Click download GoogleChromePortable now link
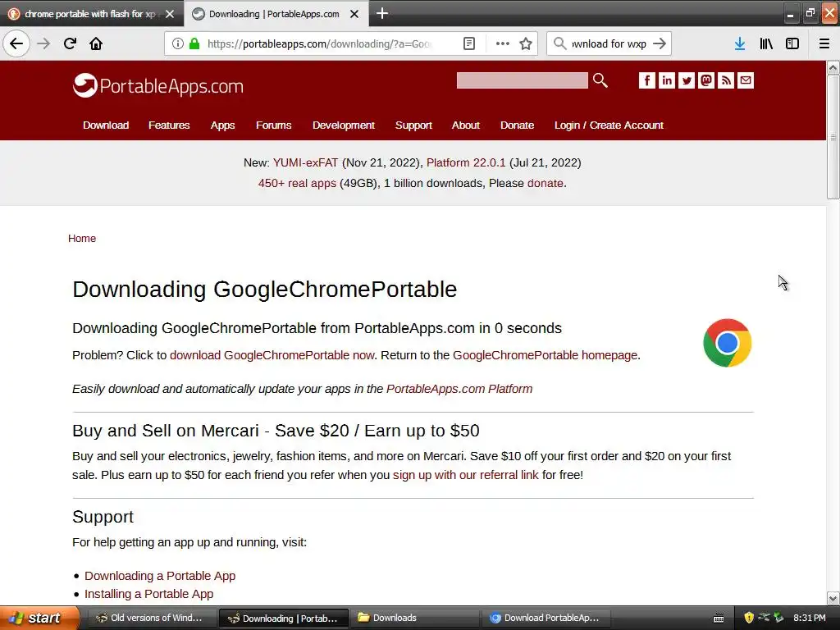 [272, 355]
